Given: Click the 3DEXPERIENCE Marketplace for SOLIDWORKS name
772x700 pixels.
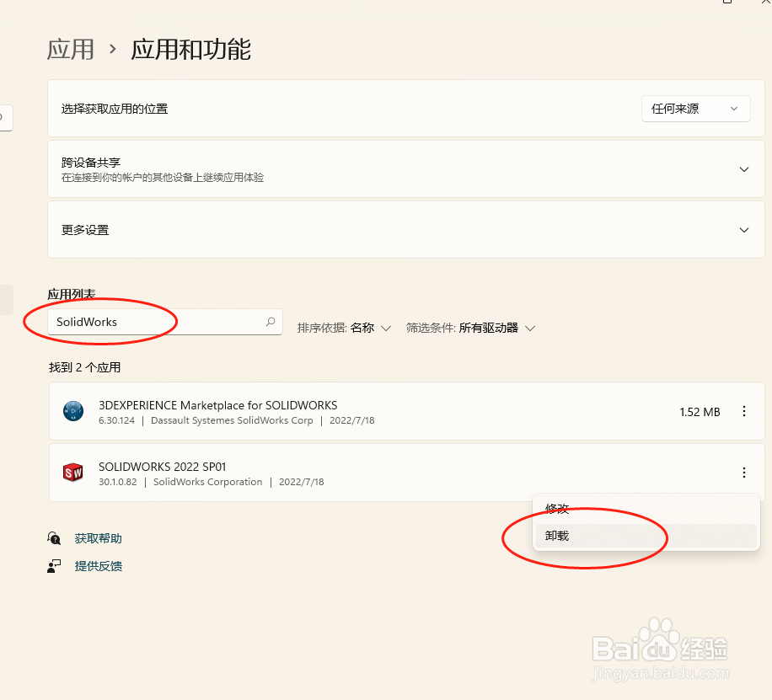Looking at the screenshot, I should coord(217,405).
